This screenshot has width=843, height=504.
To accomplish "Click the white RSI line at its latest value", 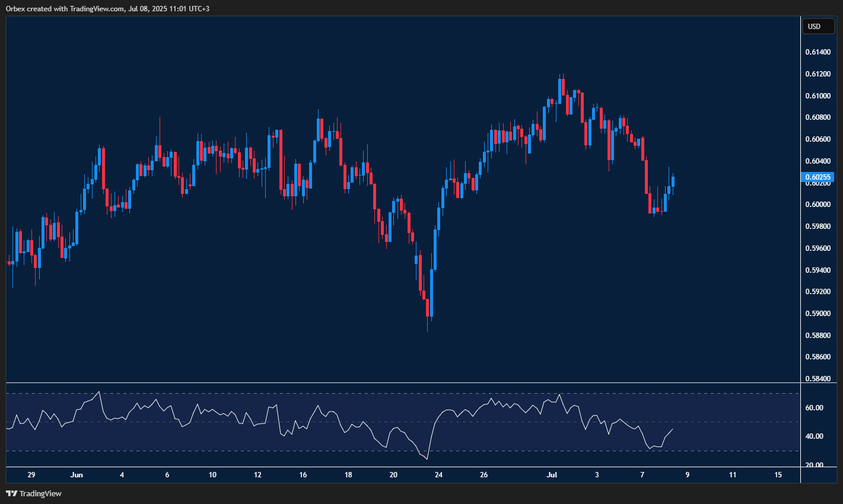I will pos(672,430).
